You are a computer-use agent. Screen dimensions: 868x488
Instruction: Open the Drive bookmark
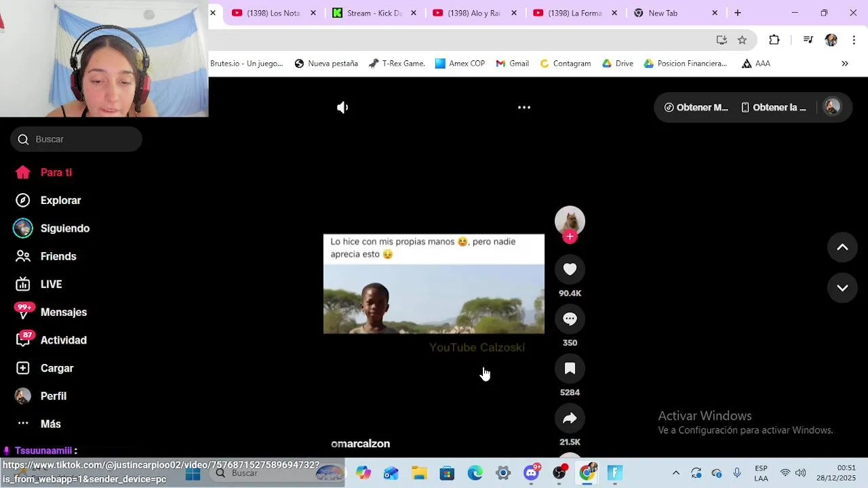[x=618, y=63]
